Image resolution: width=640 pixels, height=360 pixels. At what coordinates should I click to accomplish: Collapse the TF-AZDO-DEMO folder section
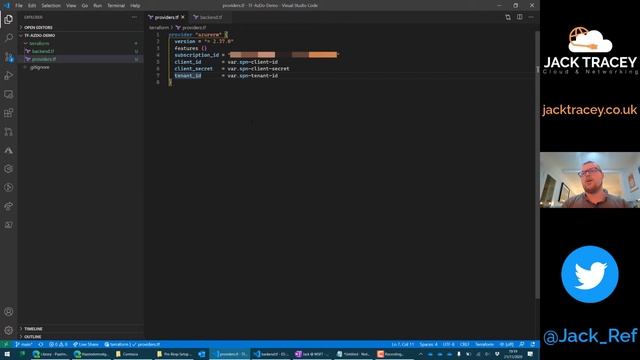pos(39,36)
